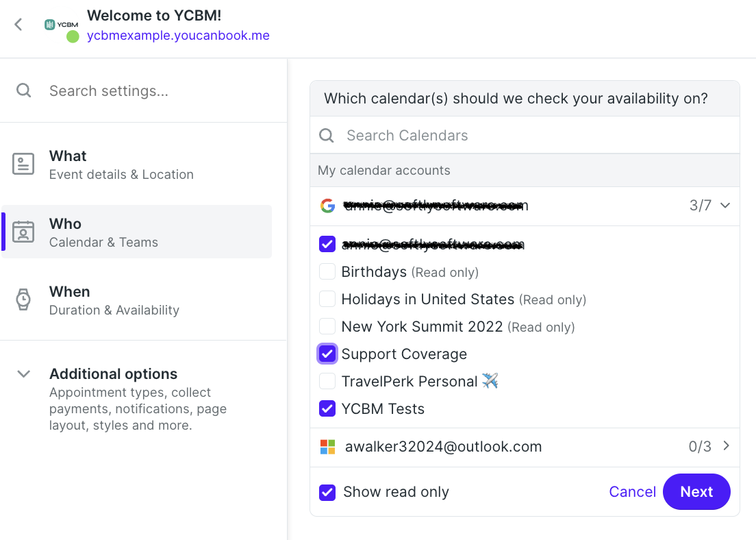Open the When Duration & Availability section
756x540 pixels.
(x=137, y=299)
